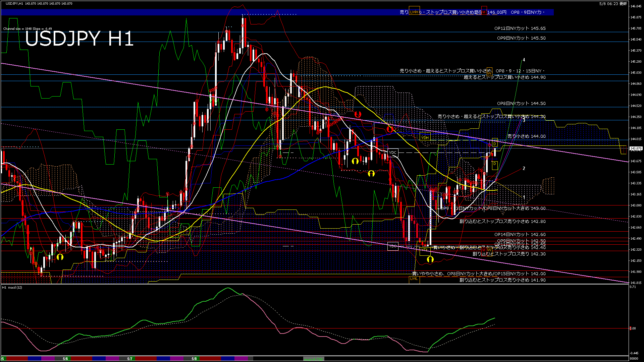Click the 5/8 06:23 update timestamp

tap(613, 4)
